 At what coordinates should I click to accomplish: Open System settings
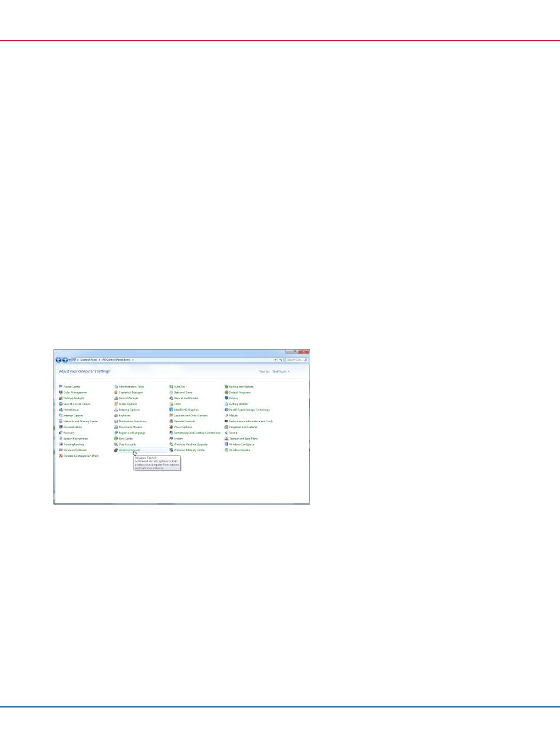click(x=176, y=439)
